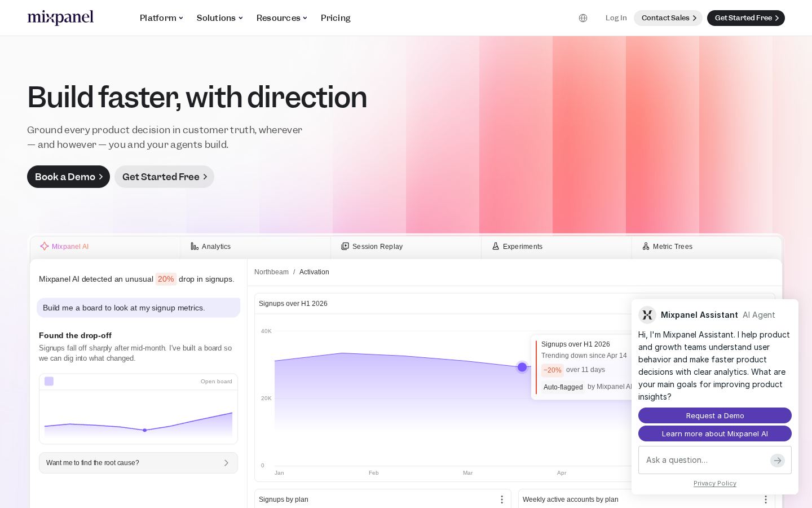Open the Pricing page
Screen dimensions: 812x508
[336, 18]
